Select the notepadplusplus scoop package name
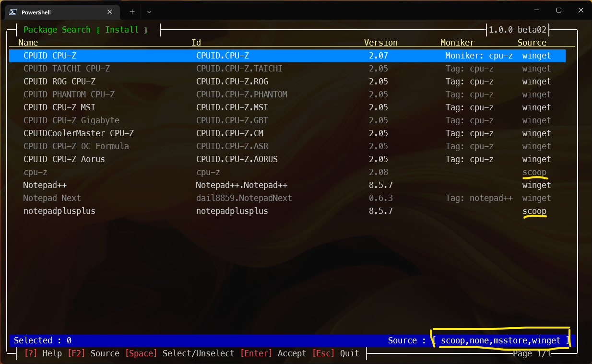Viewport: 592px width, 364px height. (59, 211)
